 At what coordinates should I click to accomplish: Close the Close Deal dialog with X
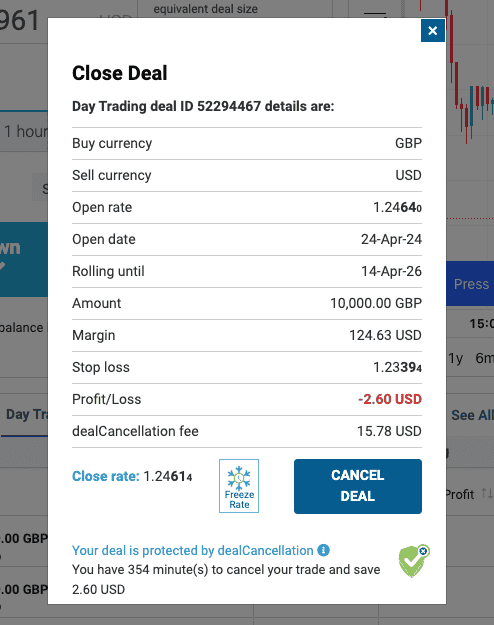coord(433,31)
